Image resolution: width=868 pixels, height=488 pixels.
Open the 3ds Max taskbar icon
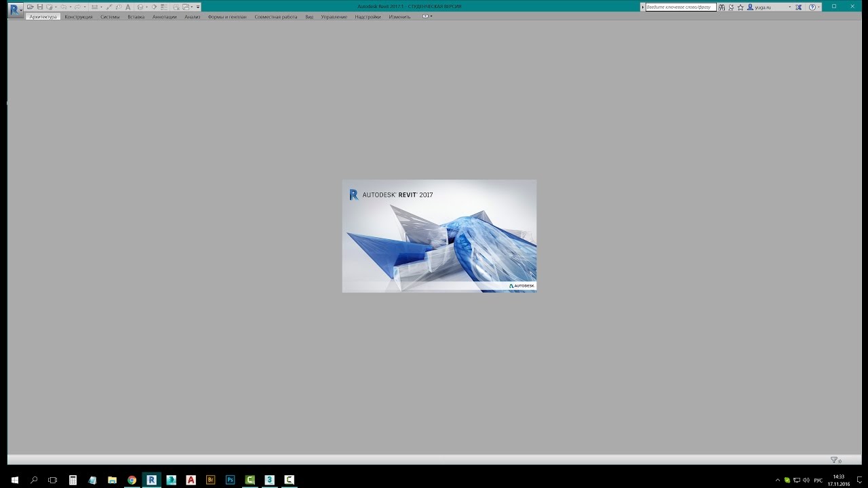click(x=269, y=480)
